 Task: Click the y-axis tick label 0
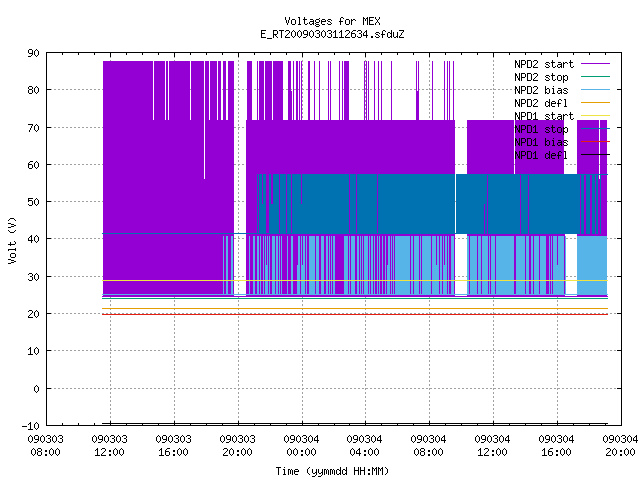point(36,389)
